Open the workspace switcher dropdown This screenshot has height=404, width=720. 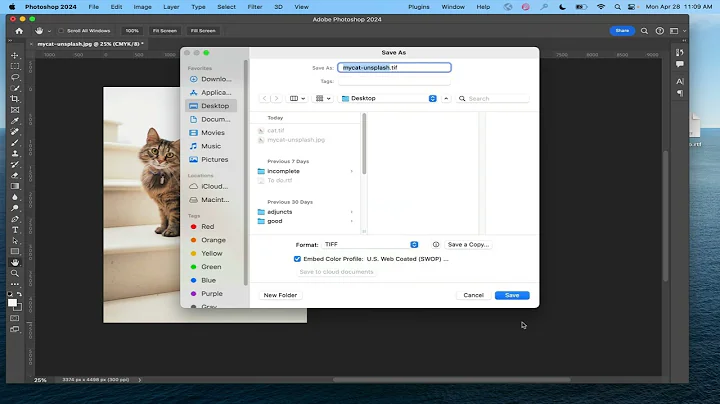(677, 31)
